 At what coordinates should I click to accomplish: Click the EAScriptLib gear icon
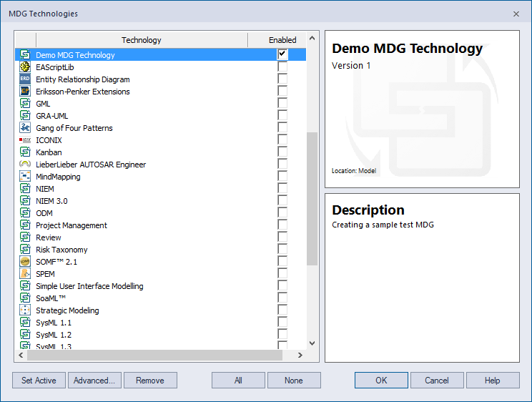[x=25, y=67]
